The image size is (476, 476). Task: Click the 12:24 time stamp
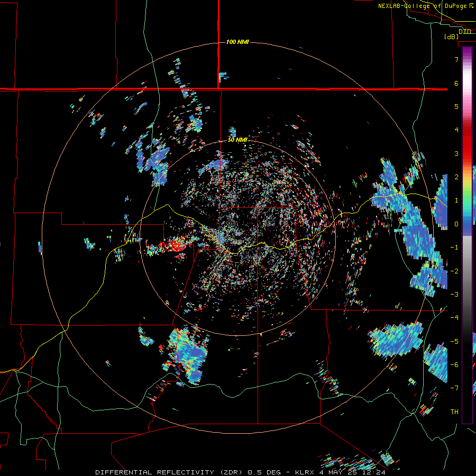coord(373,472)
